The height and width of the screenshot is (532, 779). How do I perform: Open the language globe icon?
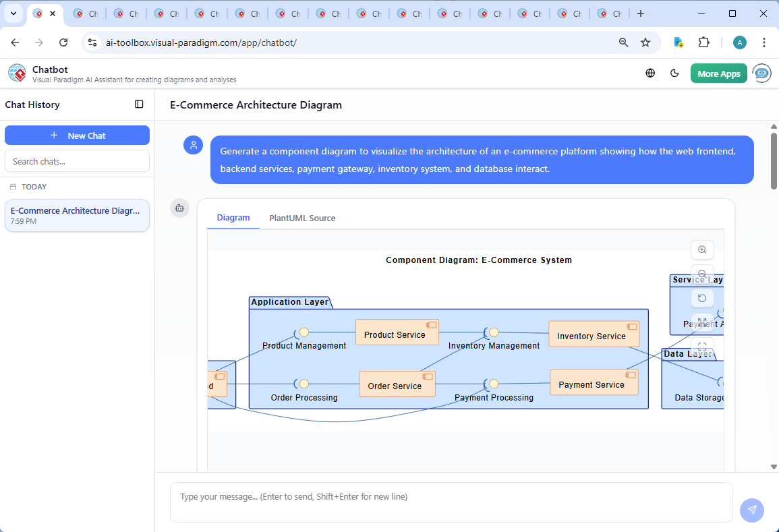650,73
